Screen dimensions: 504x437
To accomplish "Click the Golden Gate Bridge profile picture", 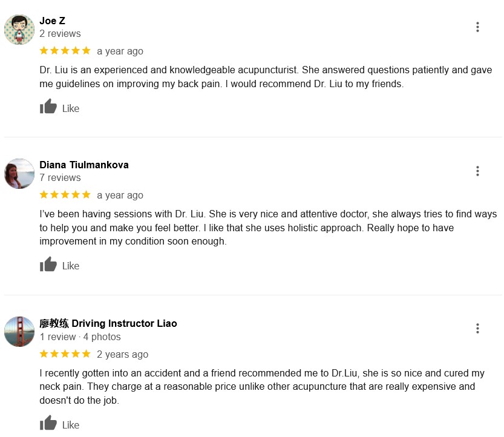I will (x=19, y=332).
